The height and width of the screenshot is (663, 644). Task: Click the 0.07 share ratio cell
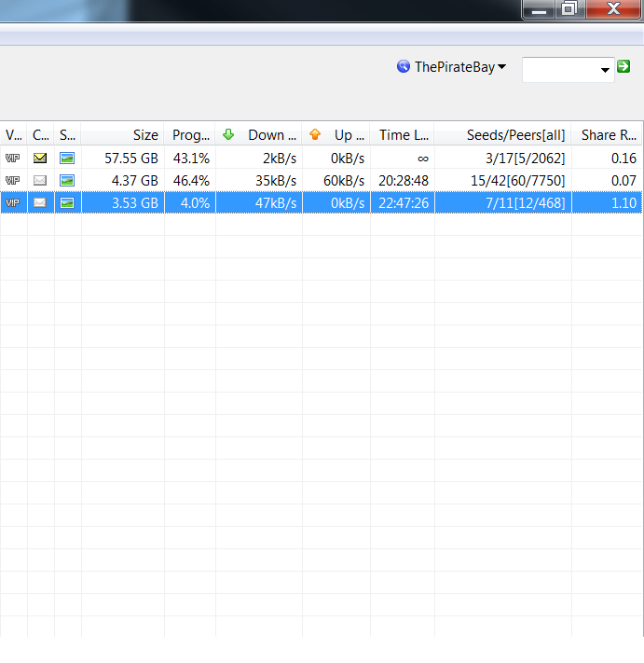click(607, 181)
